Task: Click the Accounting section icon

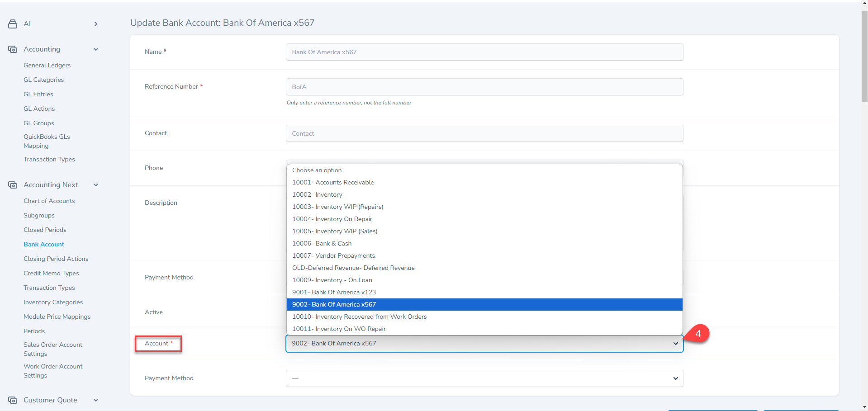Action: pos(13,49)
